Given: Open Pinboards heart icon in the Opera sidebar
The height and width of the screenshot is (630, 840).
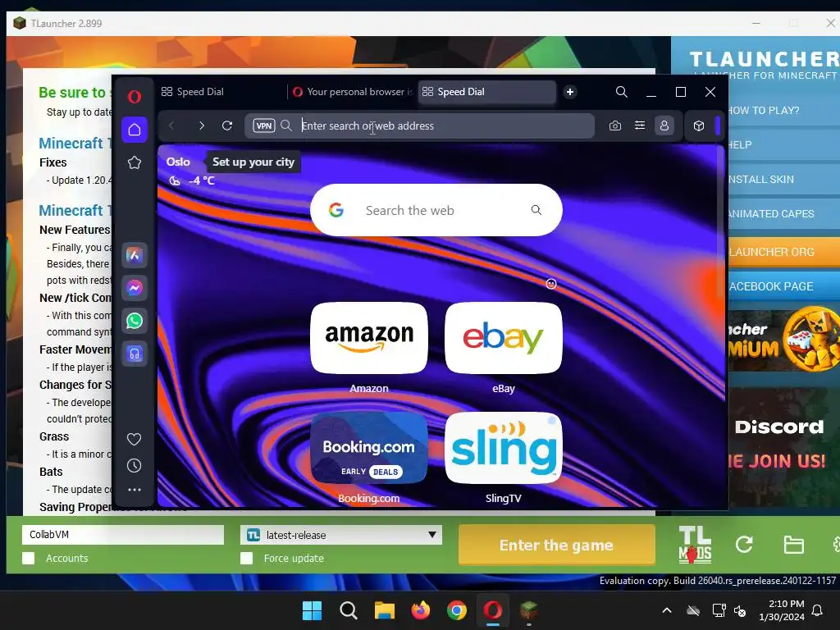Looking at the screenshot, I should click(x=134, y=440).
